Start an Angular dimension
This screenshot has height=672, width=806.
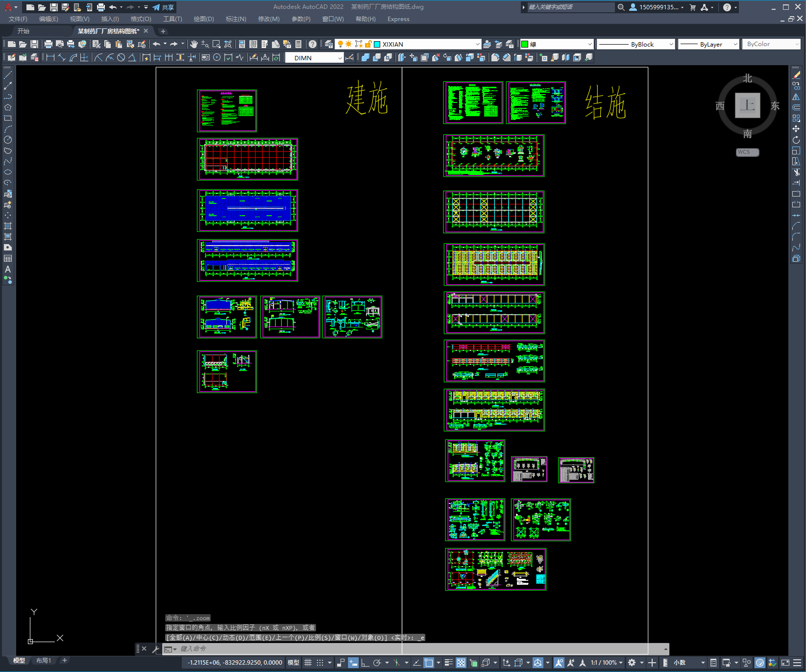[x=132, y=57]
